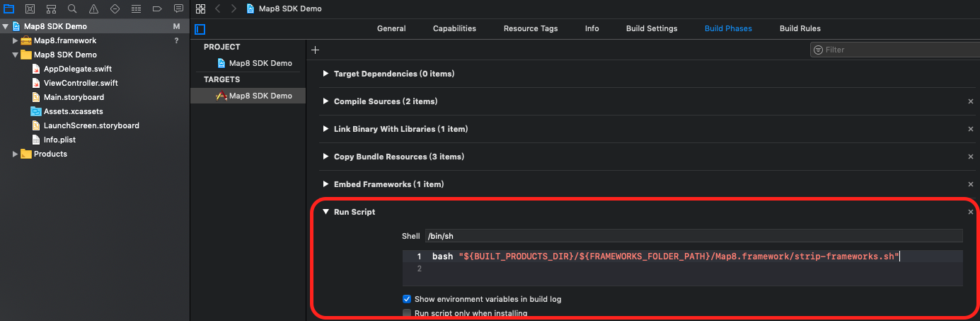980x321 pixels.
Task: Click empty script line number 2
Action: pyautogui.click(x=420, y=269)
